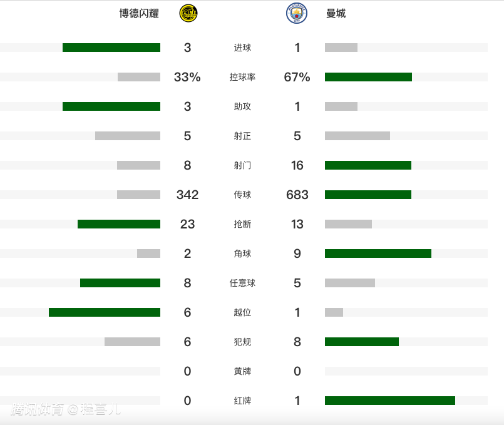Click the Manchester City team crest
Image resolution: width=504 pixels, height=425 pixels.
coord(297,13)
